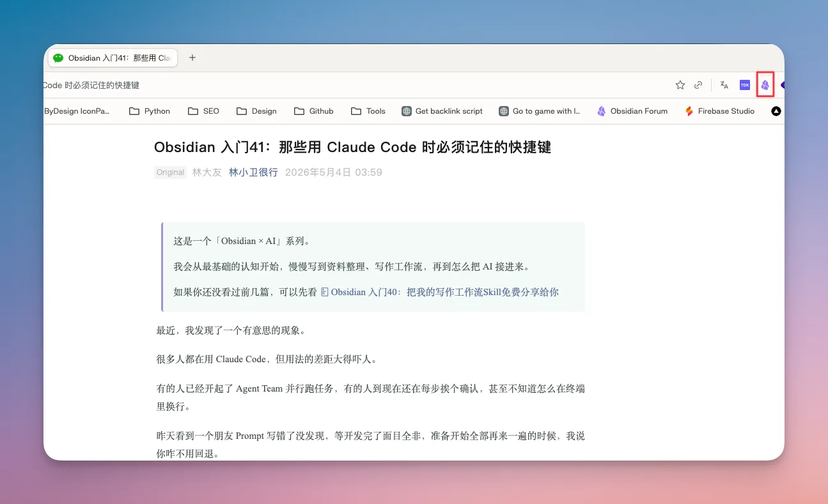Open the TDK extension
The height and width of the screenshot is (504, 828).
pos(744,85)
